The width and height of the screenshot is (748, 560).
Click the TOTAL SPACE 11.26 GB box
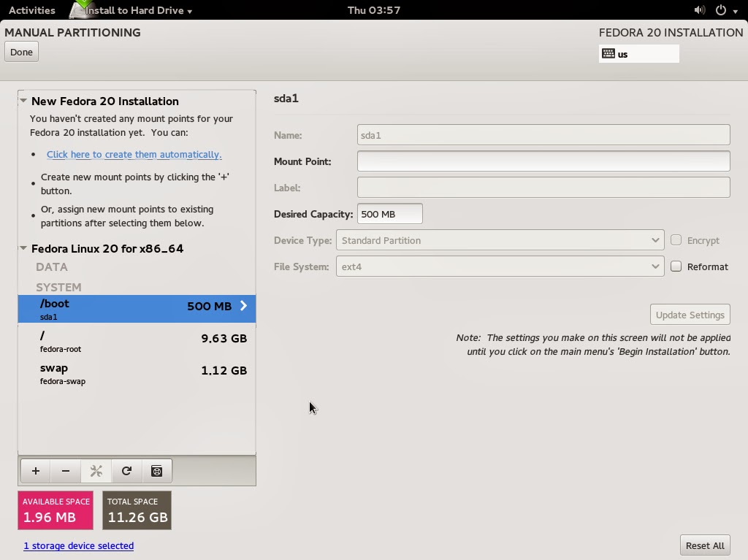tap(137, 510)
